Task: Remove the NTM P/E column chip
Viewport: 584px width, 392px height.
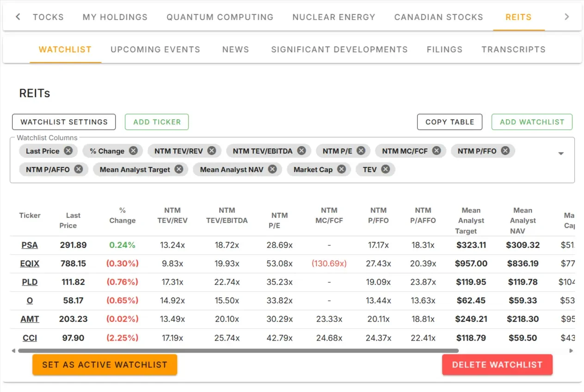Action: [361, 151]
